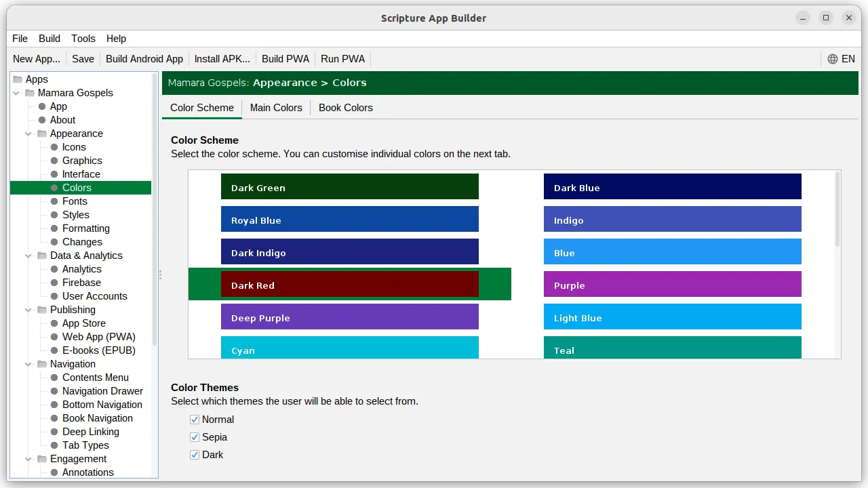Click Build Android App button

pos(144,59)
